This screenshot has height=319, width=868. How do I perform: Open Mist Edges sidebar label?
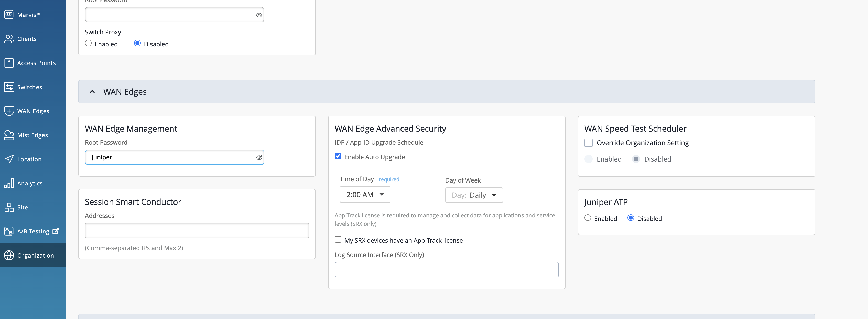point(32,135)
